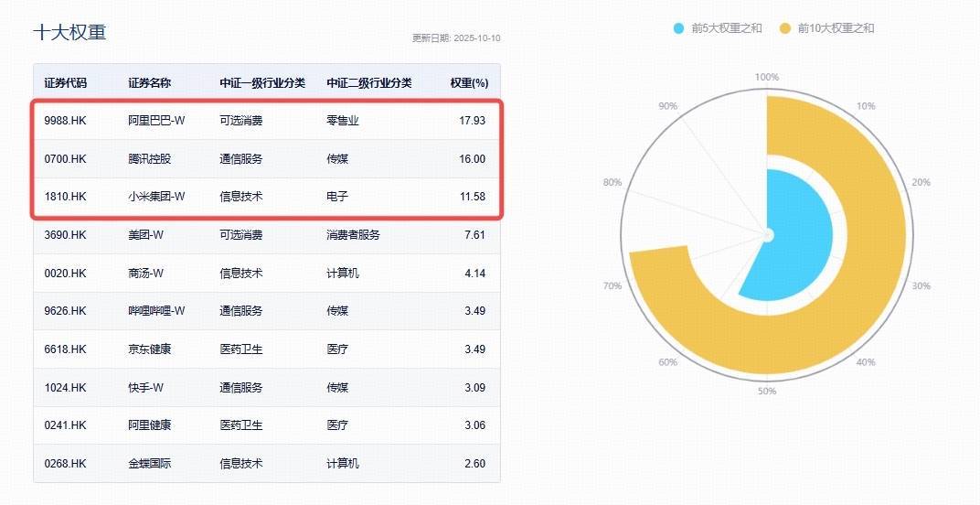
Task: Click the 证券名称 column header
Action: tap(149, 83)
